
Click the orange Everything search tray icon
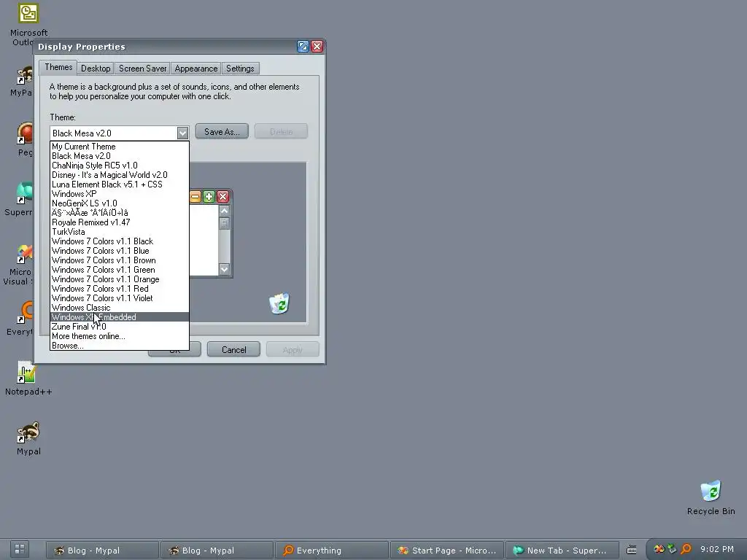[x=686, y=549]
